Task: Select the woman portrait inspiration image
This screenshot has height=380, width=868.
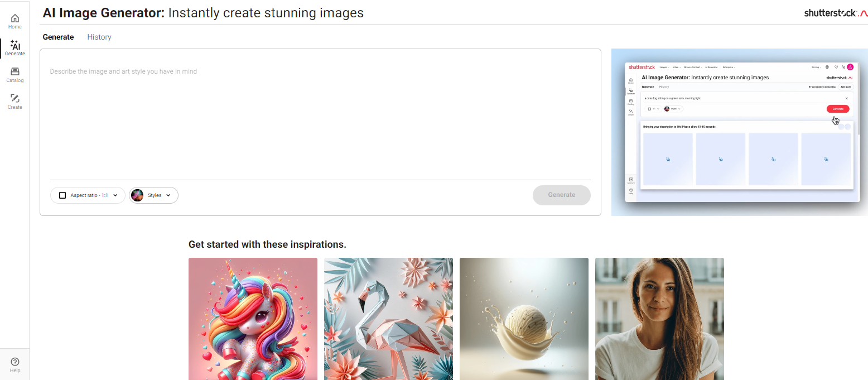Action: [x=659, y=319]
